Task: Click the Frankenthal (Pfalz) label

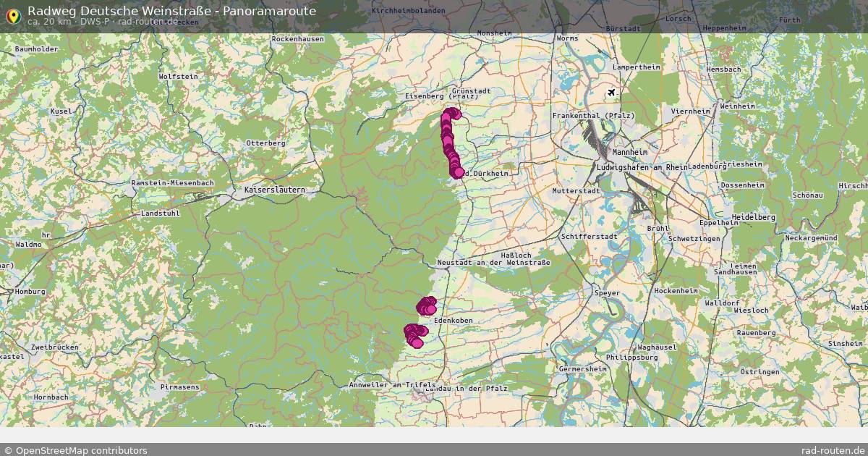Action: 593,116
